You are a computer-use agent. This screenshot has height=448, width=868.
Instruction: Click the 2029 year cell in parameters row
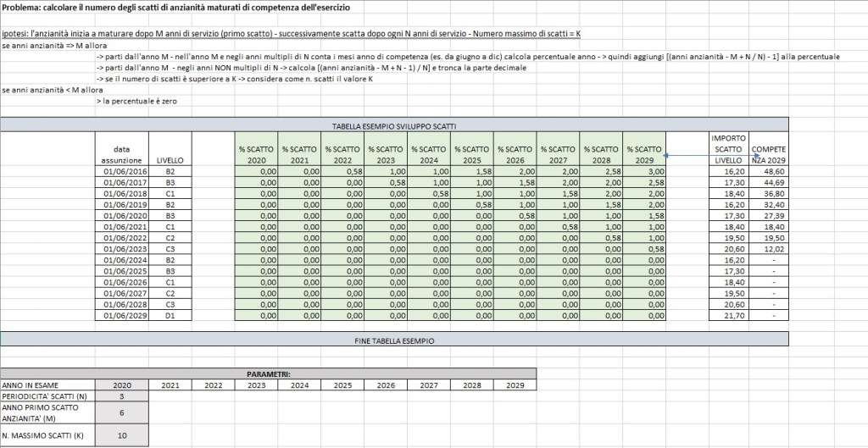pos(515,384)
